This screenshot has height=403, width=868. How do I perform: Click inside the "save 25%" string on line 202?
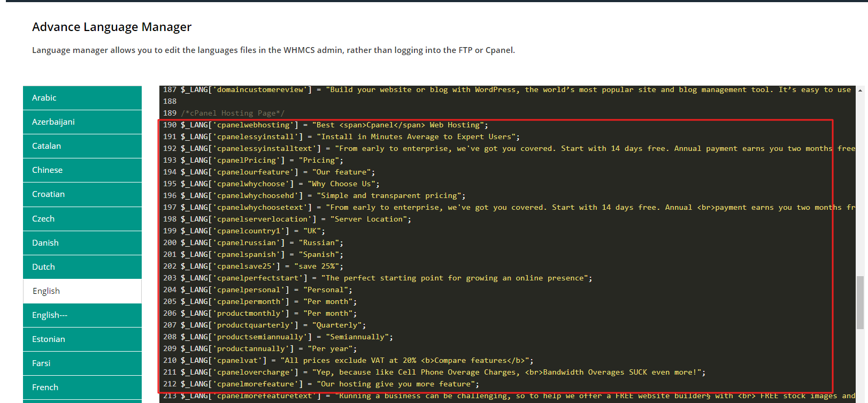pos(318,267)
